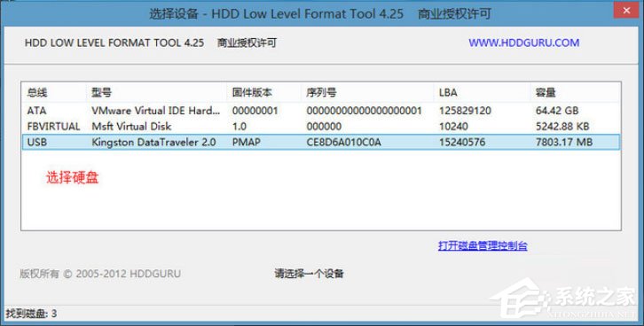Screen dimensions: 644x326
Task: Click the 找到磁盘: 3 status bar entry
Action: (x=31, y=314)
